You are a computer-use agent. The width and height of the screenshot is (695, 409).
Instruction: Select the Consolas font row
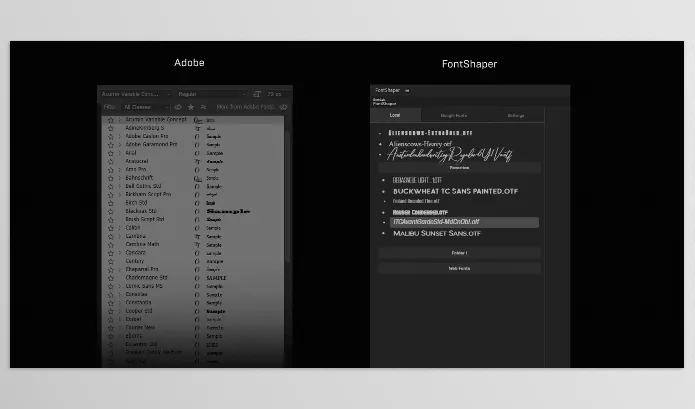(193, 294)
